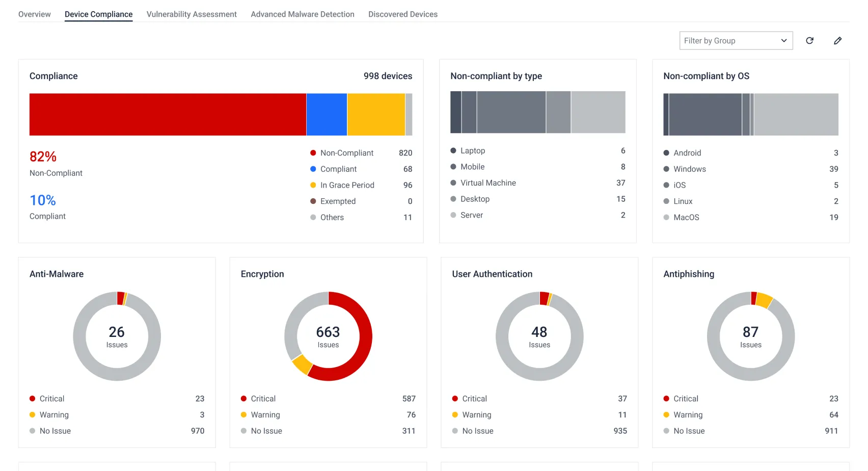Click the pencil edit dashboard icon
Viewport: 868px width, 471px height.
[x=837, y=41]
